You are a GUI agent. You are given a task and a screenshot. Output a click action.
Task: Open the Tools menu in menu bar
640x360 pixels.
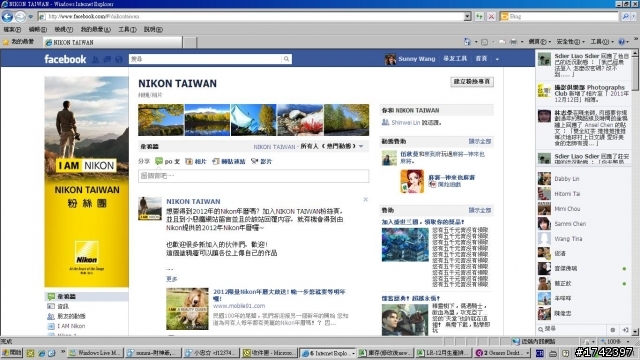127,29
